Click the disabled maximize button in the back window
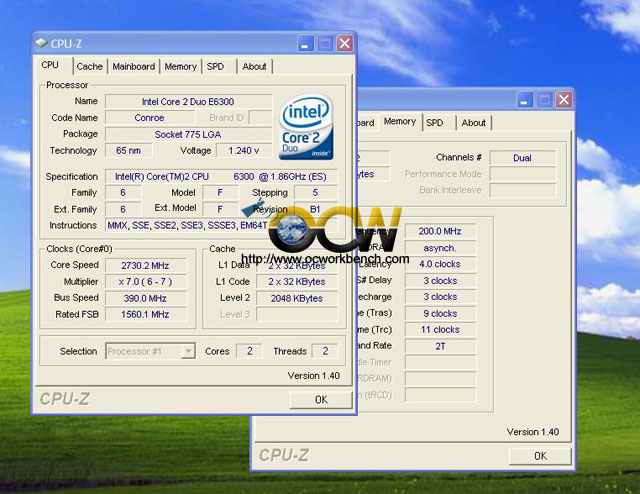The image size is (640, 494). coord(544,100)
